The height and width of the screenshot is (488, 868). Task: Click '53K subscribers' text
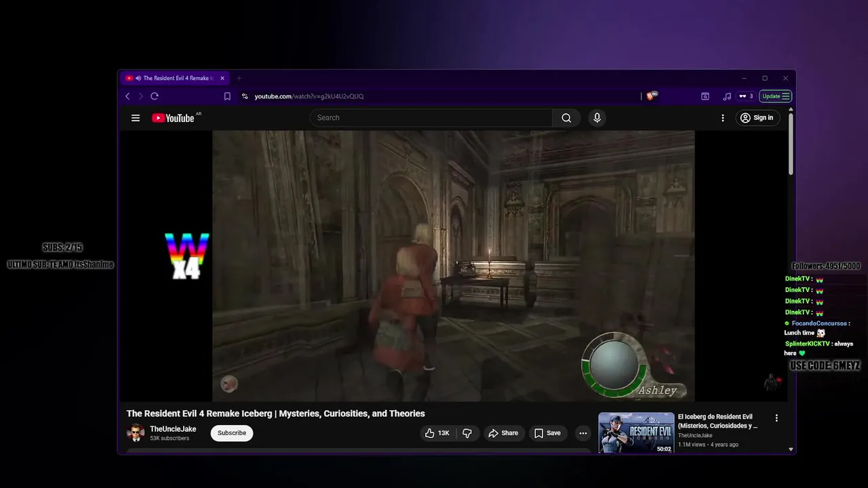(x=170, y=439)
